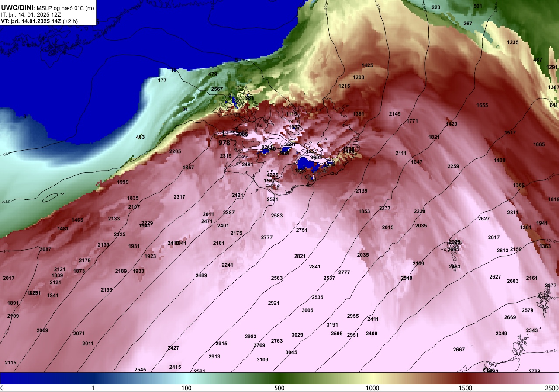Click the map value 2921
The height and width of the screenshot is (392, 559).
274,303
